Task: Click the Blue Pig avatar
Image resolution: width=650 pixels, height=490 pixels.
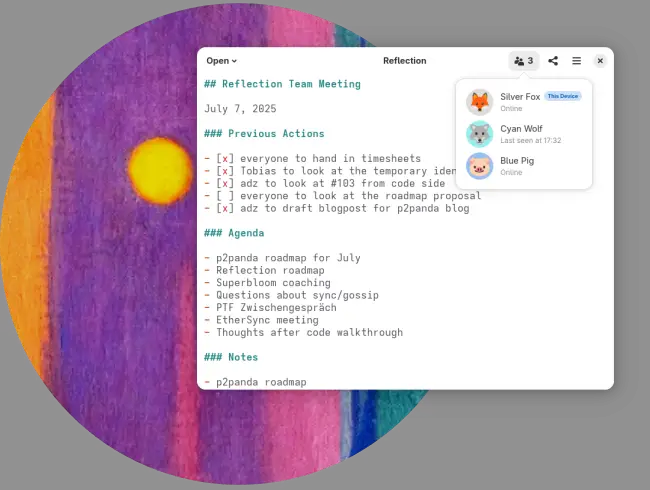Action: pos(480,166)
